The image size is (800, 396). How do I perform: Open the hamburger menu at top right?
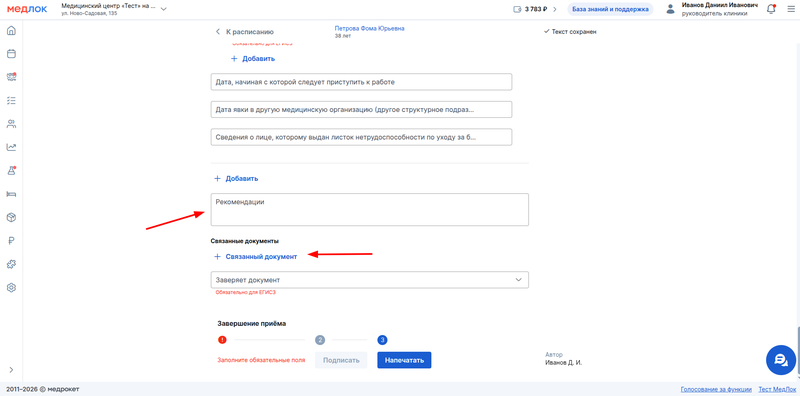point(791,9)
